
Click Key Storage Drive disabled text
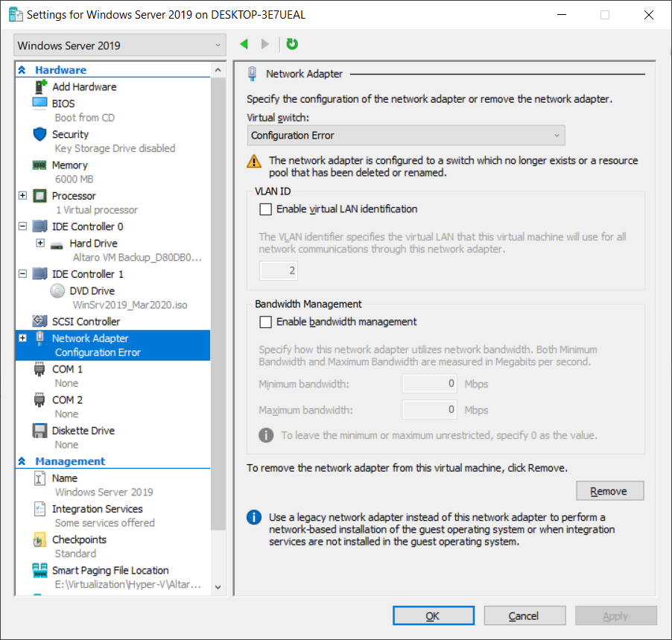[x=115, y=148]
